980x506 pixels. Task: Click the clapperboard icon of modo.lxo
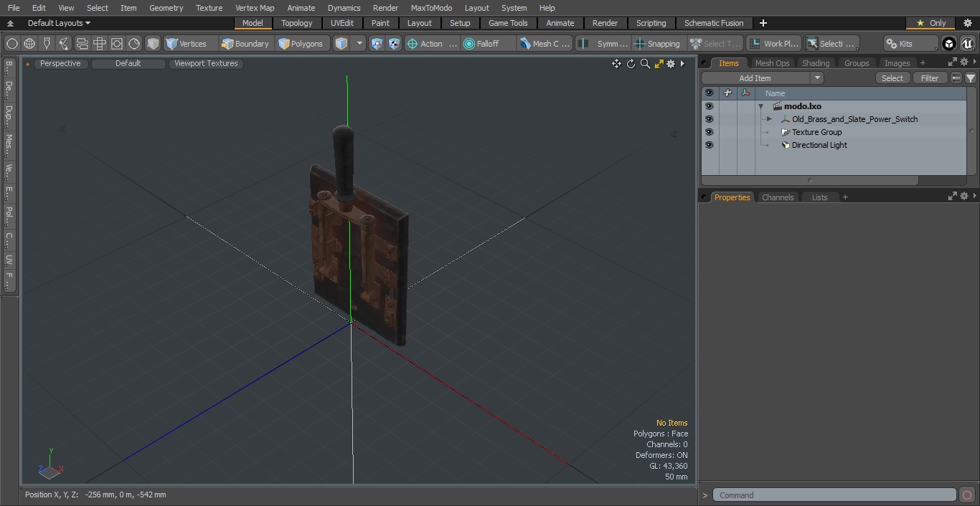click(777, 106)
